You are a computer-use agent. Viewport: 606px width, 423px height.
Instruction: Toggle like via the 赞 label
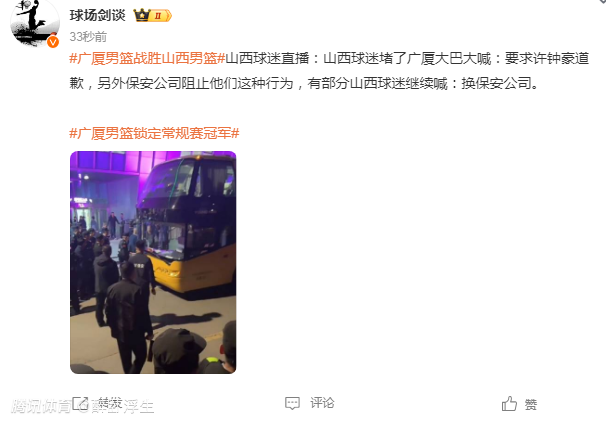coord(531,404)
